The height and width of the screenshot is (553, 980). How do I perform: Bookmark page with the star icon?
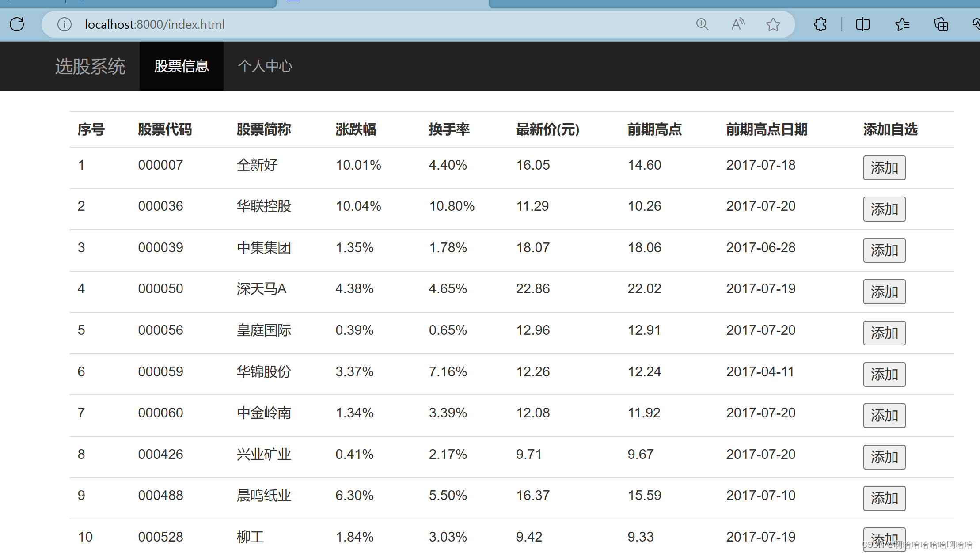pyautogui.click(x=773, y=24)
